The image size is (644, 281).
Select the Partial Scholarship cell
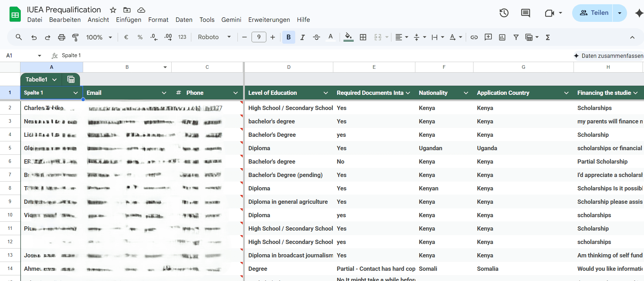coord(608,161)
